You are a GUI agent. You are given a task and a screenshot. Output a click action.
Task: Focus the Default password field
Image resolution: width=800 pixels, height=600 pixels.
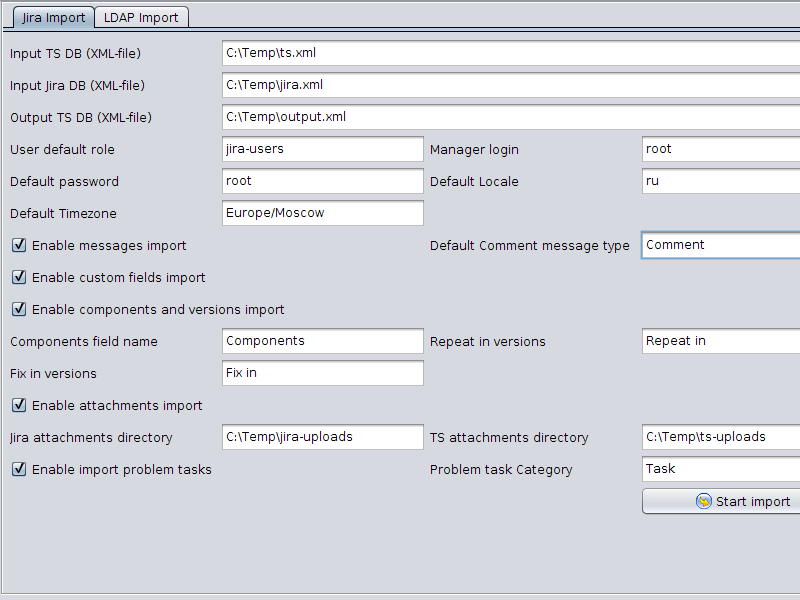[x=322, y=181]
